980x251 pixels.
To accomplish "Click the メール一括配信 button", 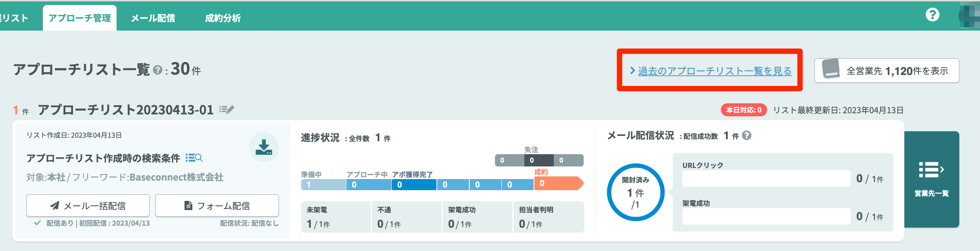I will coord(88,205).
